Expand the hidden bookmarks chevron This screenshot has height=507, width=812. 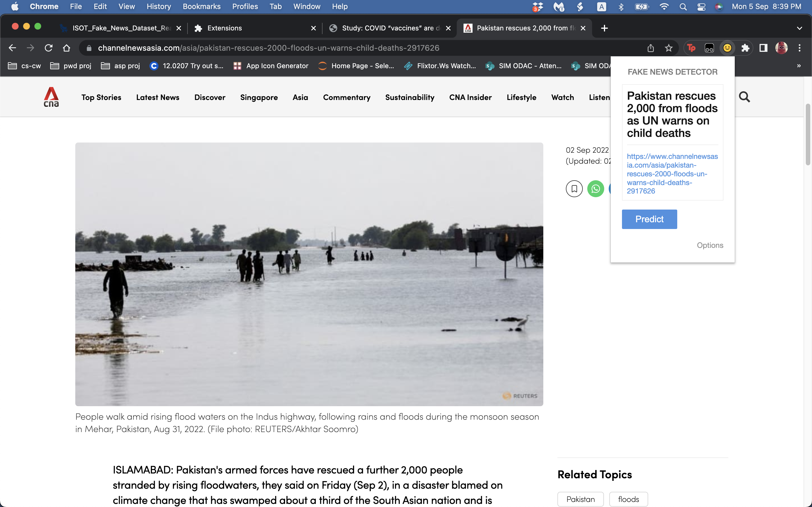(x=799, y=66)
